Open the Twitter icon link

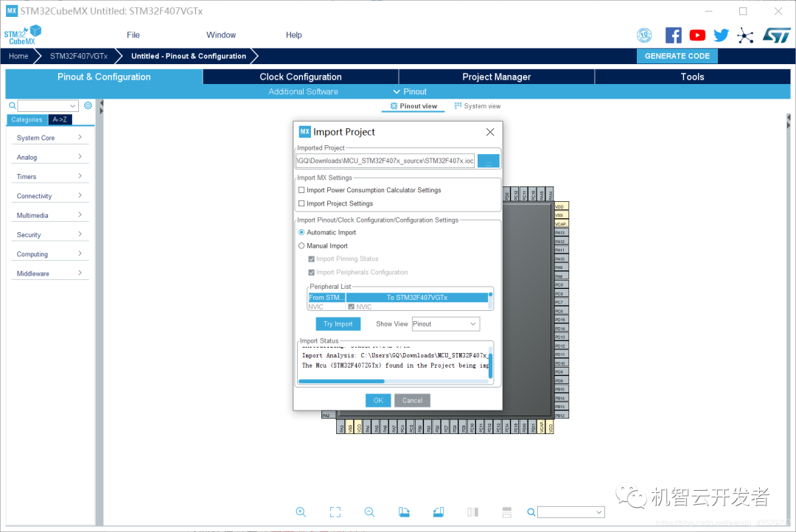(721, 35)
